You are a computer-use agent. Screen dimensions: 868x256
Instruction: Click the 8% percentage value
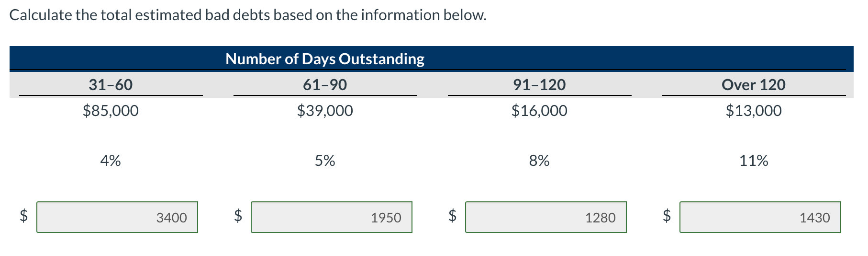coord(539,160)
